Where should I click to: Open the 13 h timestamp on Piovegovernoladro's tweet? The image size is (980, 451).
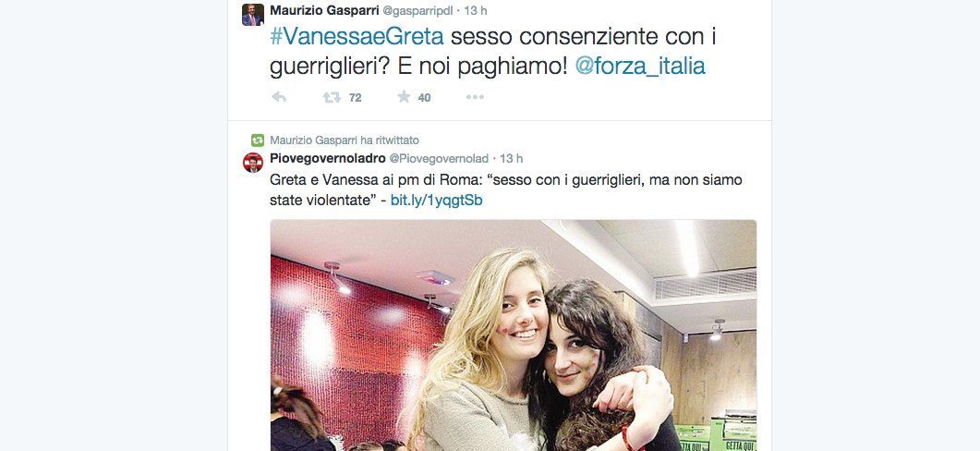512,159
